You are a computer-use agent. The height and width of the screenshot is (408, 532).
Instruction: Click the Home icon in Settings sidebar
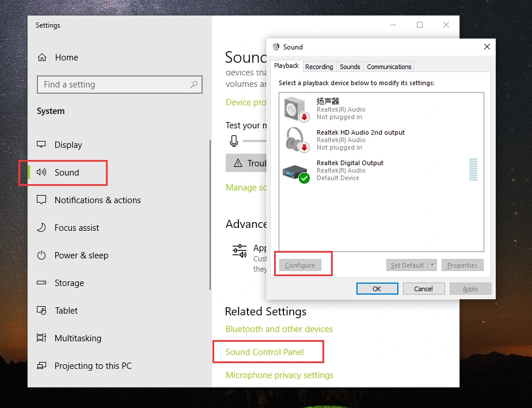coord(41,58)
